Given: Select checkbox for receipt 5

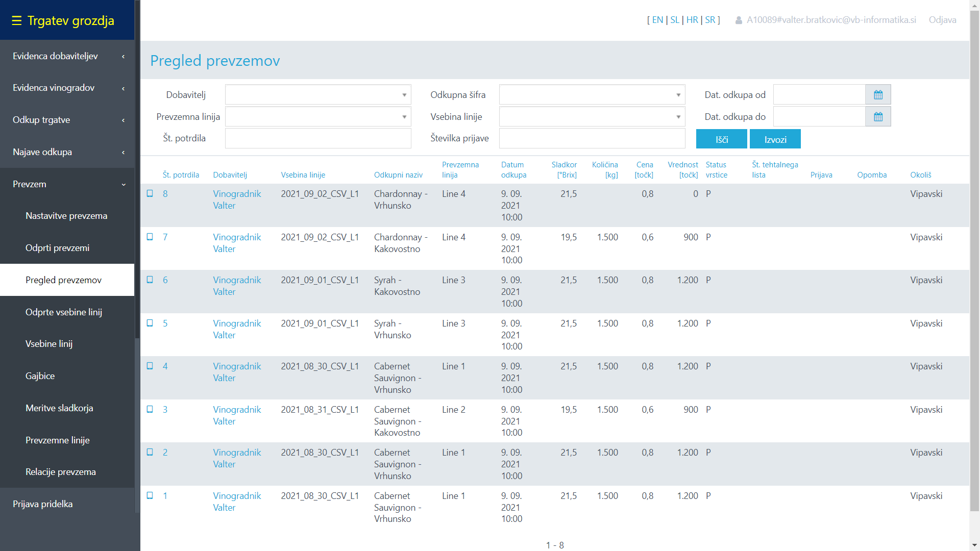Looking at the screenshot, I should (x=150, y=323).
